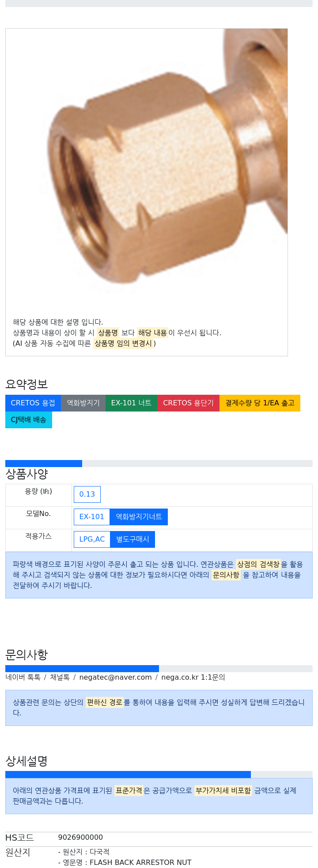Click the negatec@naver.com email link

[x=115, y=677]
